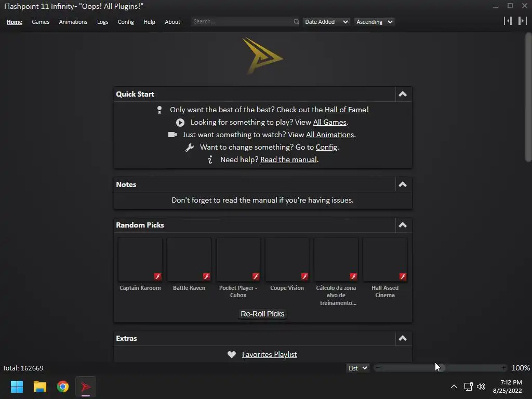Open Pocket Player - Cubox thumbnail
This screenshot has width=532, height=399.
(x=238, y=260)
